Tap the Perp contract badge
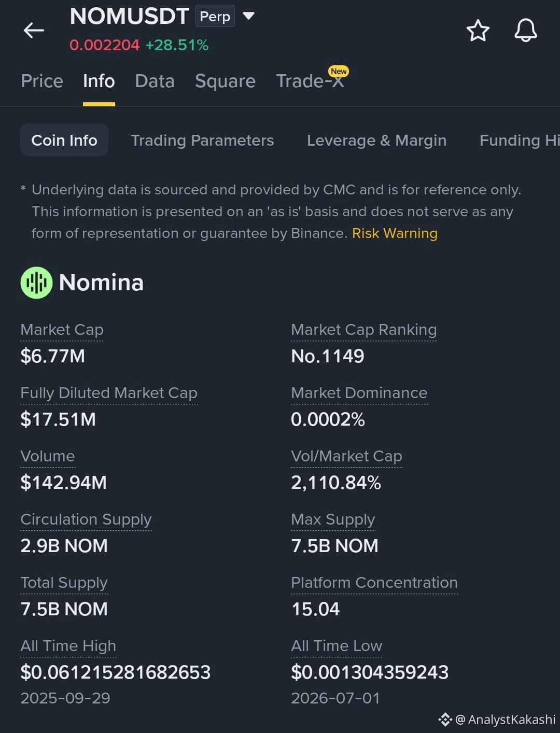The width and height of the screenshot is (560, 733). [215, 16]
